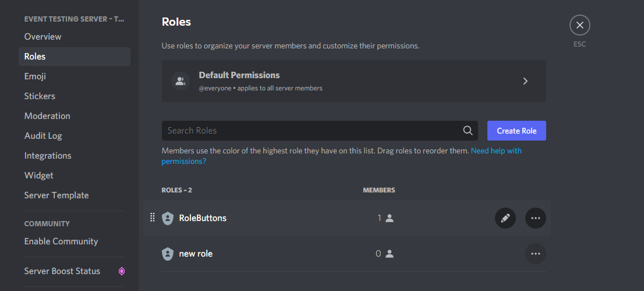Click the drag handle beside RoleButtons
The height and width of the screenshot is (291, 644).
coord(153,218)
